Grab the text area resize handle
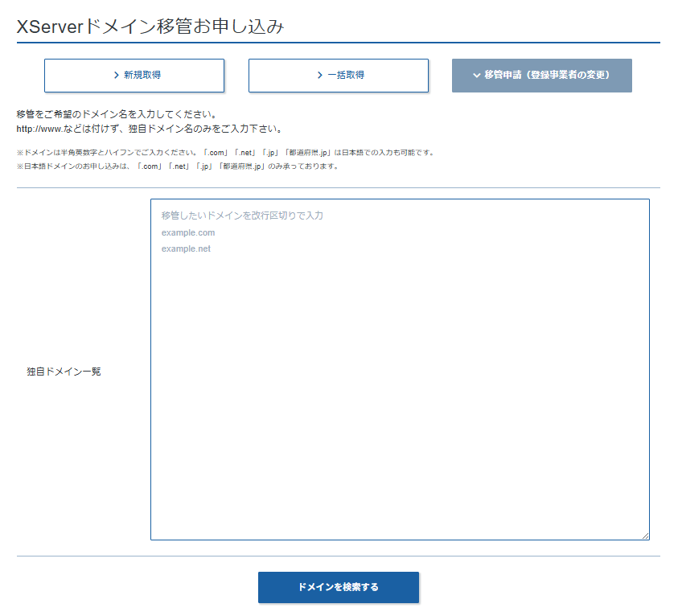This screenshot has width=678, height=616. point(644,535)
